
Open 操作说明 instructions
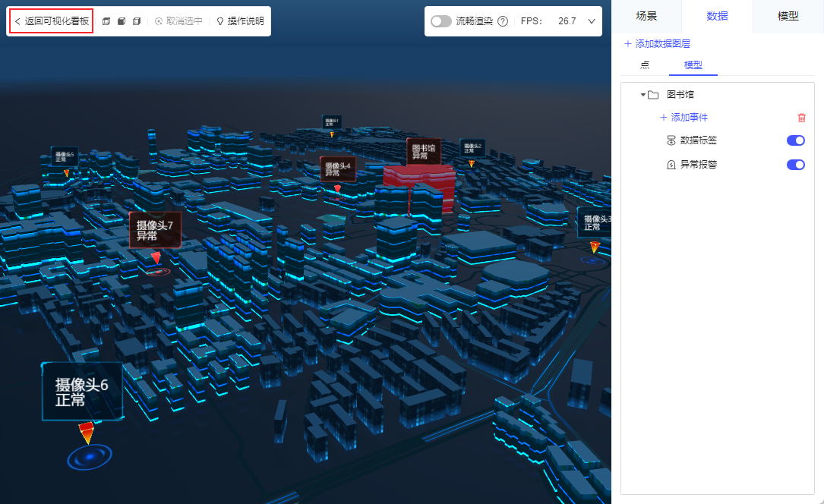pyautogui.click(x=240, y=21)
